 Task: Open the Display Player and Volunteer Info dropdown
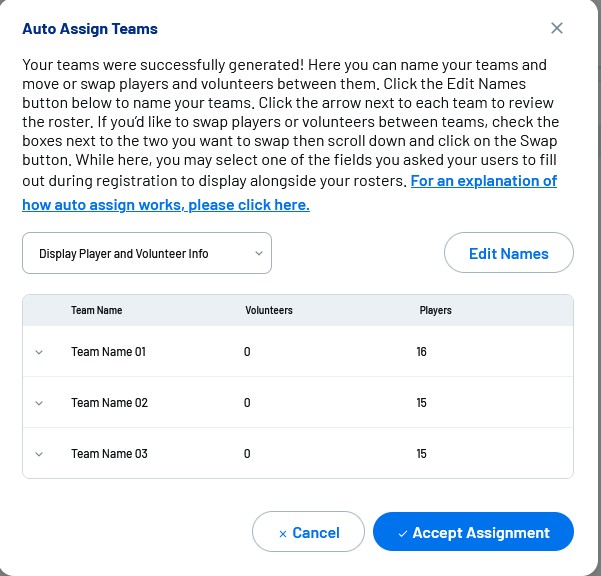click(147, 254)
